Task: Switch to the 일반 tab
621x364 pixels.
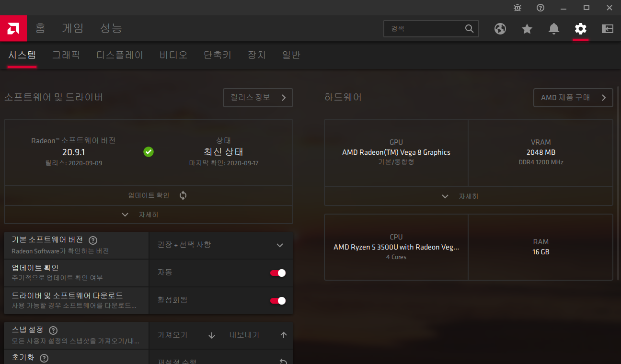Action: tap(291, 55)
